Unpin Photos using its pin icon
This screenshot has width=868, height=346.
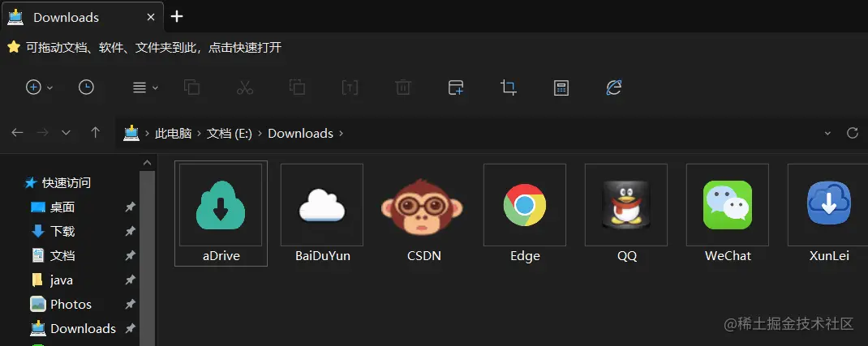pyautogui.click(x=130, y=304)
